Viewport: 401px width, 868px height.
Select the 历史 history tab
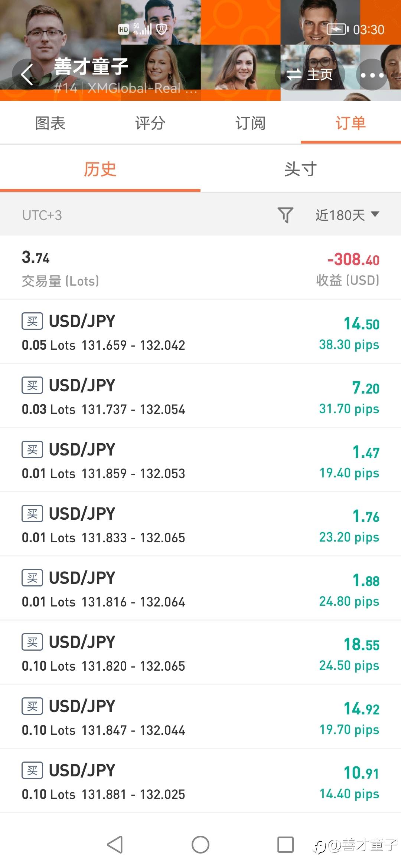(x=100, y=170)
